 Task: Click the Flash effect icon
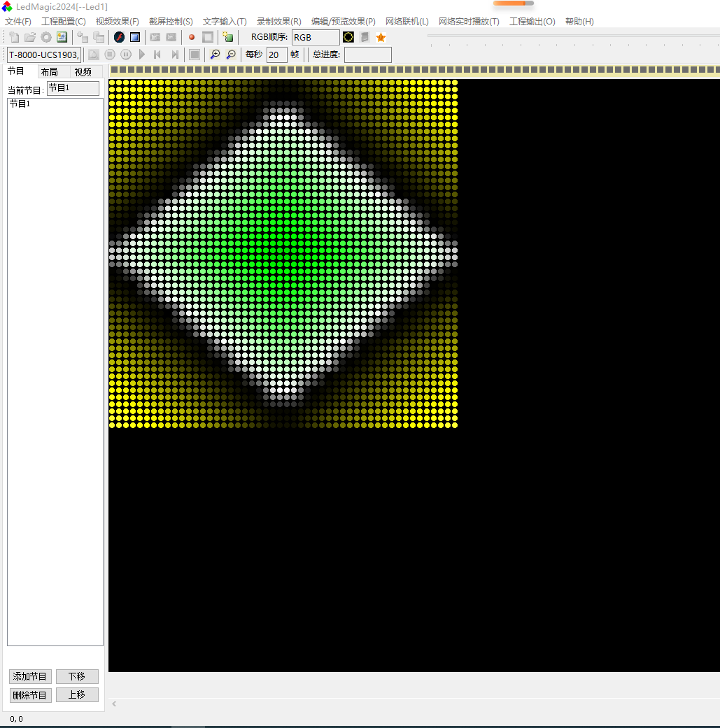(119, 37)
